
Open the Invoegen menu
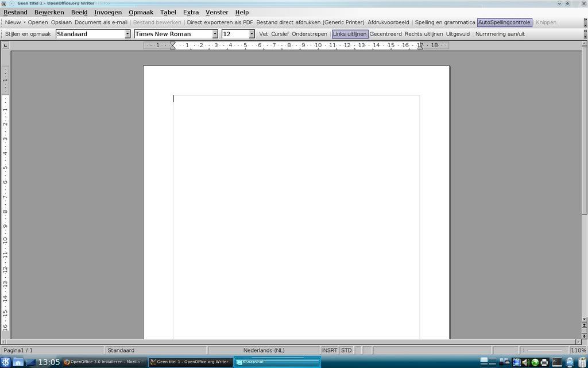click(x=108, y=12)
